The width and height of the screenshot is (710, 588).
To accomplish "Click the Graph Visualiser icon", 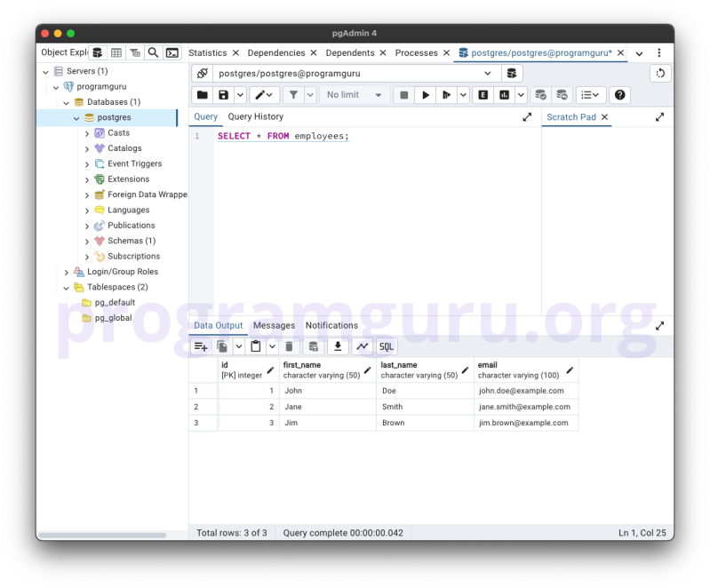I will click(x=363, y=346).
